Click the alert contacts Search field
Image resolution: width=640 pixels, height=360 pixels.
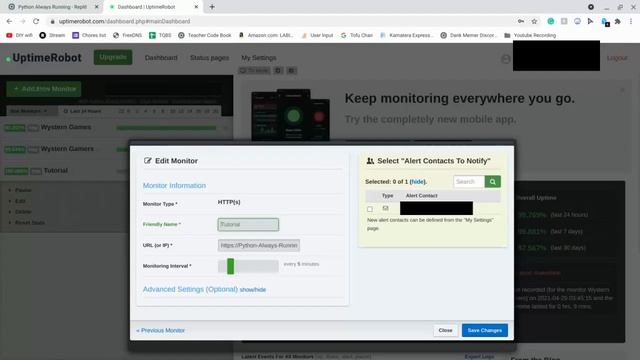pyautogui.click(x=469, y=182)
